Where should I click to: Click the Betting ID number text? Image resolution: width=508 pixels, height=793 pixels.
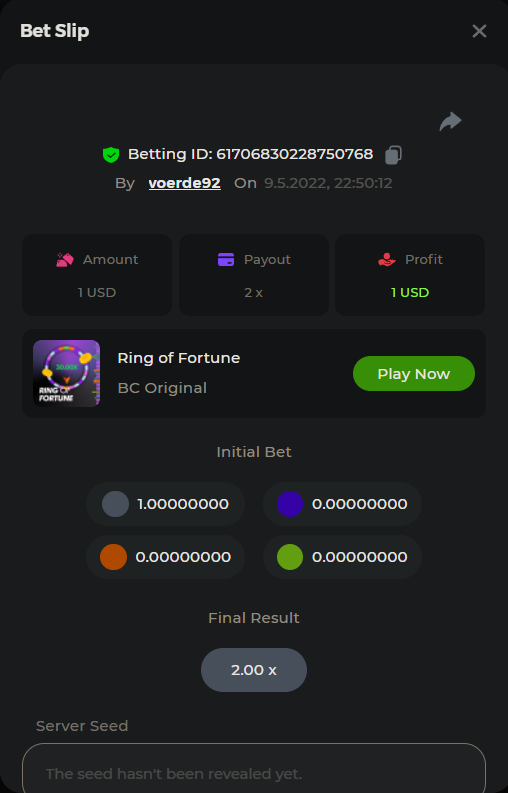click(x=294, y=154)
